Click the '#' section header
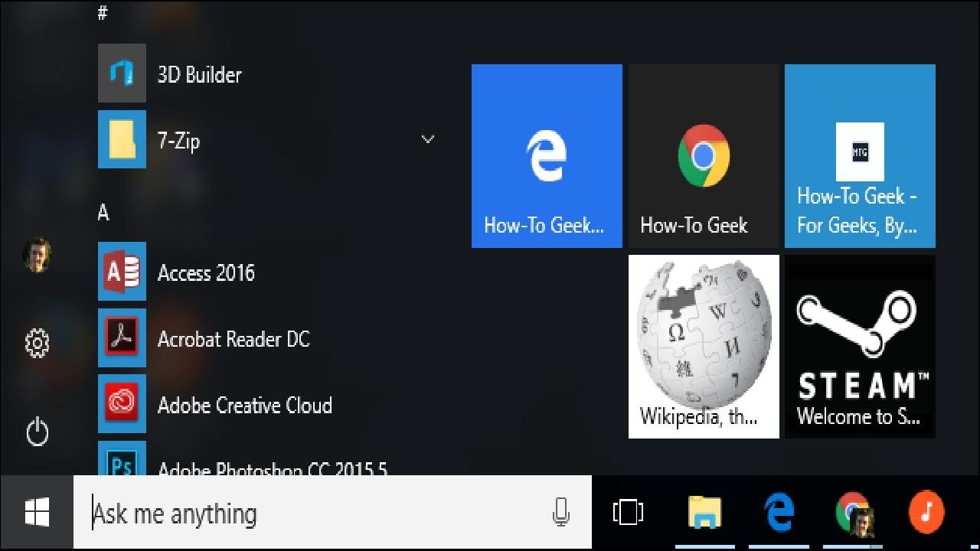 coord(103,13)
